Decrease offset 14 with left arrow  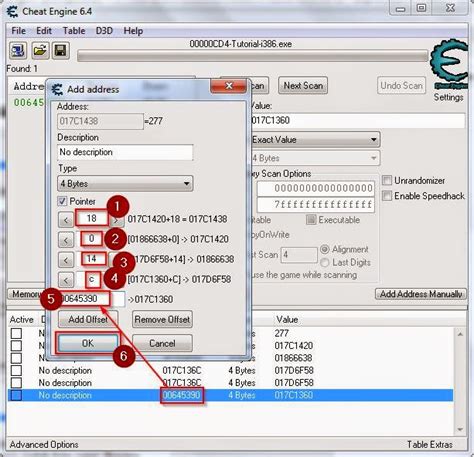66,260
